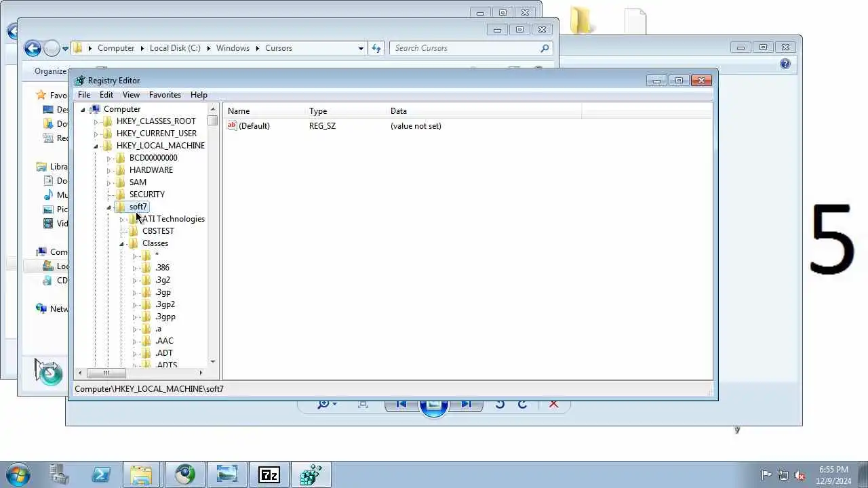Image resolution: width=868 pixels, height=488 pixels.
Task: Click the Previous button in Photo Viewer
Action: pos(401,404)
